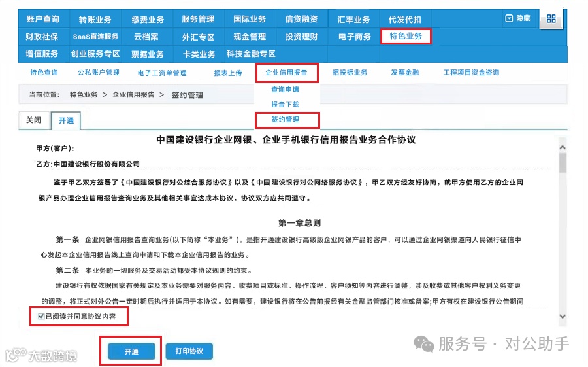Screen dimensions: 588x367
Task: Open the 账户查询 menu
Action: pos(42,19)
